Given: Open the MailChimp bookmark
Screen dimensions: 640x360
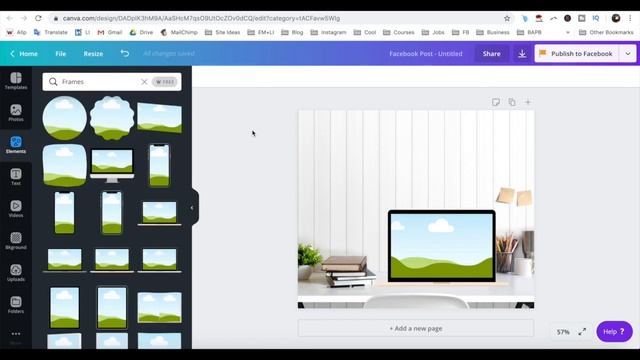Looking at the screenshot, I should pyautogui.click(x=179, y=32).
